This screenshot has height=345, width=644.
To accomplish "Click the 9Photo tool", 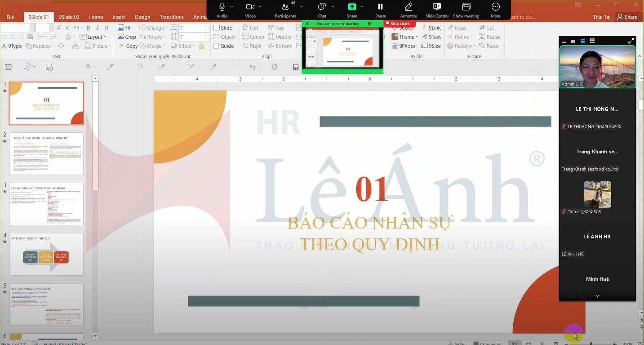I will pos(403,46).
